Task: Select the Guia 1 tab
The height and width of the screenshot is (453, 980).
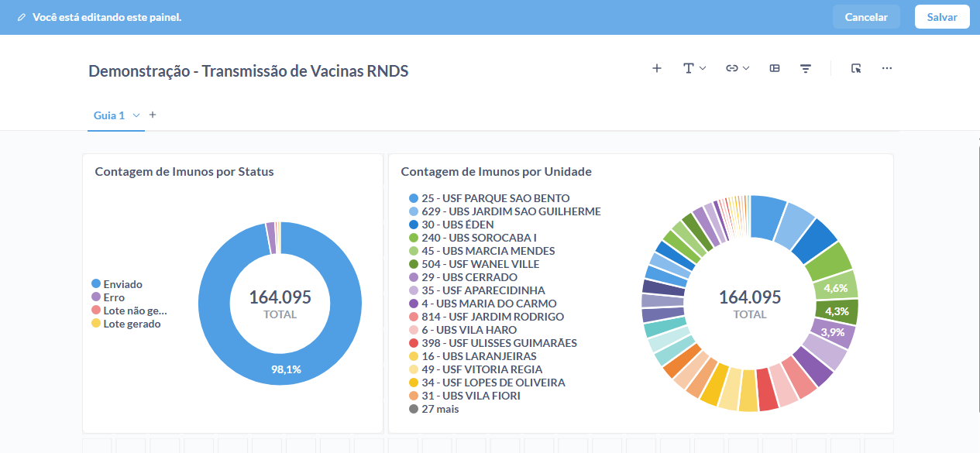Action: (109, 115)
